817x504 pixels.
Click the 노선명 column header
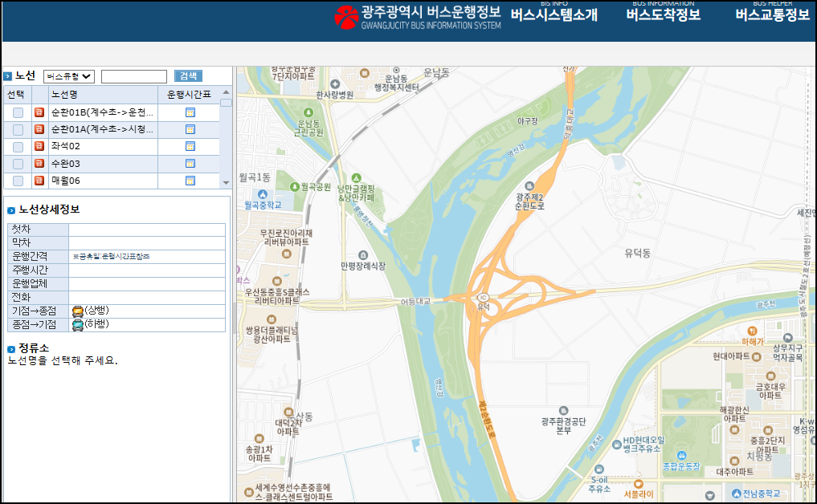click(x=64, y=95)
